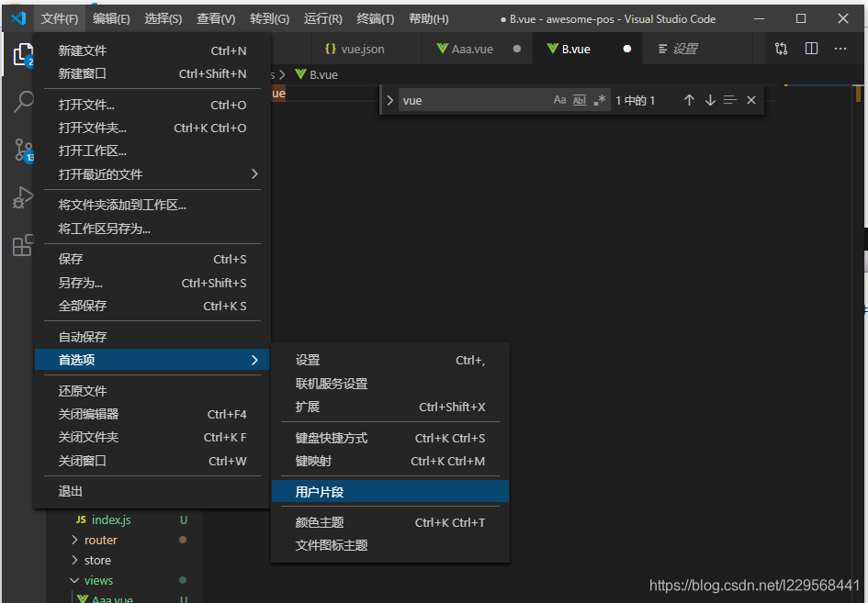Open the Source Control icon

pos(24,150)
